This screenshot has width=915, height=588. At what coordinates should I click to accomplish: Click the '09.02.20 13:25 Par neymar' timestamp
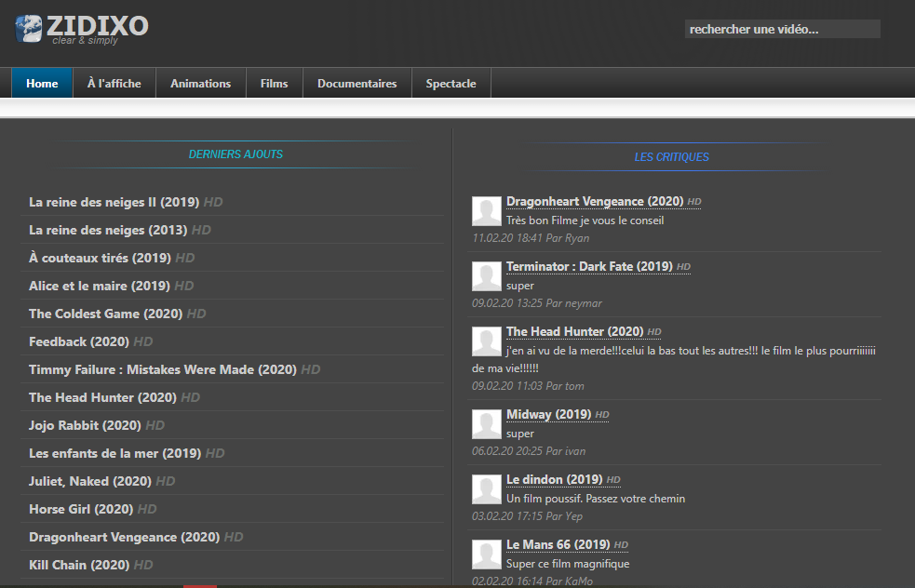[537, 303]
